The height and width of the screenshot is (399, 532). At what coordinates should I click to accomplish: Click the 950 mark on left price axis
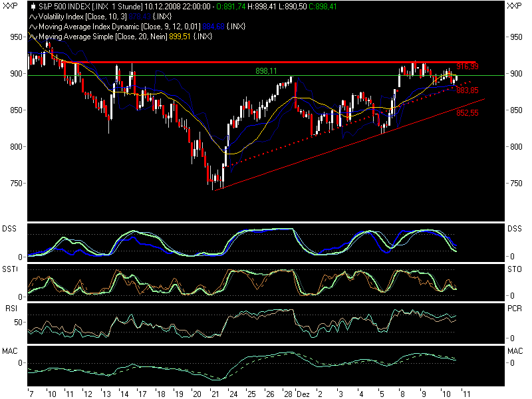(x=16, y=37)
